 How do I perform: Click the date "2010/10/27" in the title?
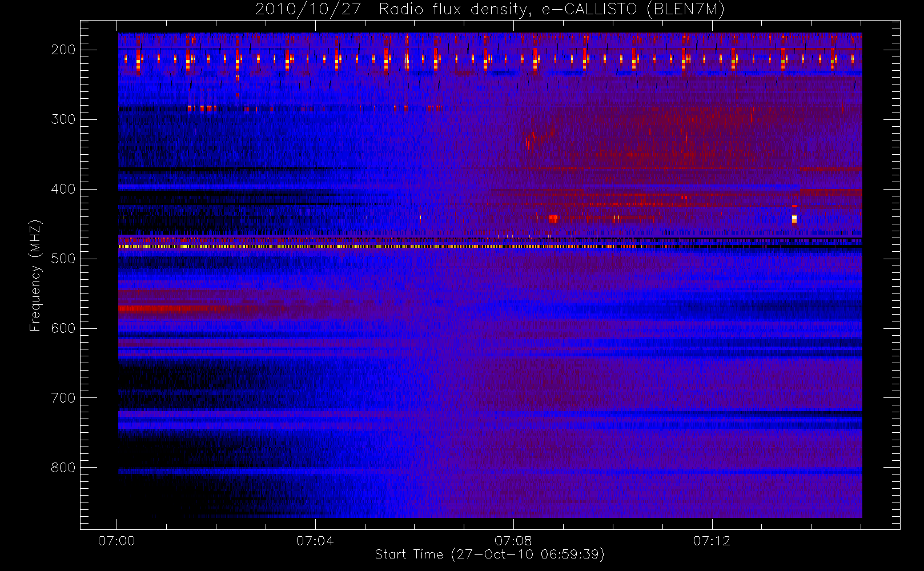click(308, 10)
